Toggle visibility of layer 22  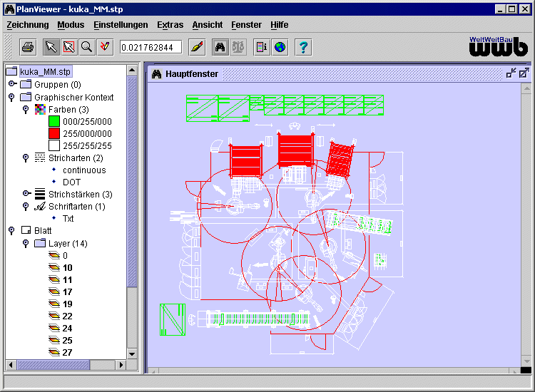click(54, 316)
